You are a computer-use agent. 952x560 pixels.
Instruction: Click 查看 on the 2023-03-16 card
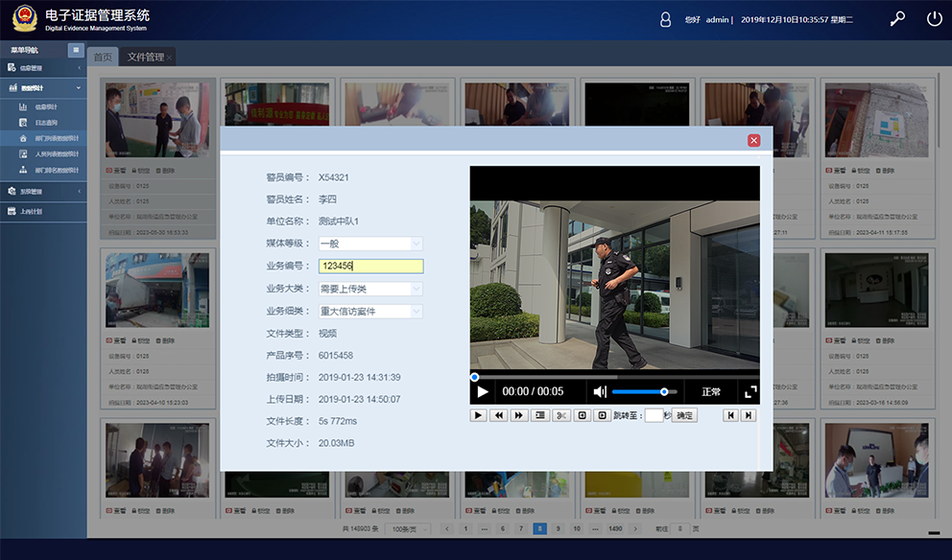pyautogui.click(x=836, y=340)
